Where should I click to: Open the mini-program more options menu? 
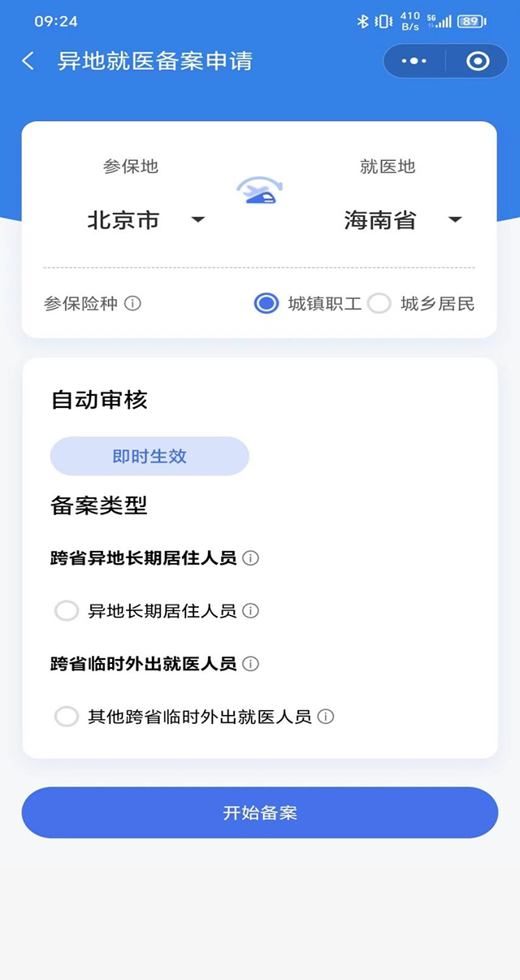(414, 61)
